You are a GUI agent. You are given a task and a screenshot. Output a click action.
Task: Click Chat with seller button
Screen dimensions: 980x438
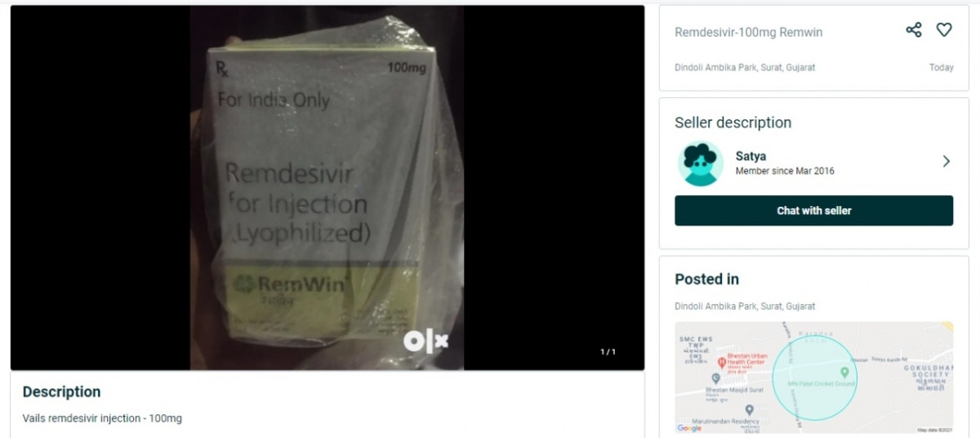point(813,211)
